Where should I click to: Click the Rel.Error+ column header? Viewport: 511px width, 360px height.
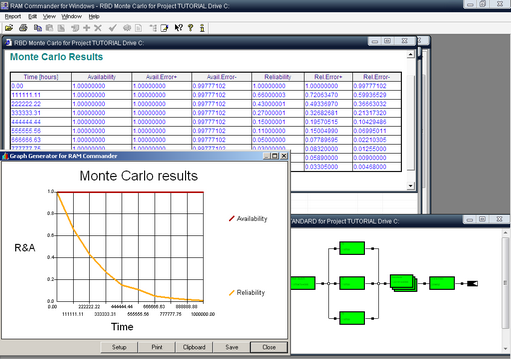coord(328,77)
